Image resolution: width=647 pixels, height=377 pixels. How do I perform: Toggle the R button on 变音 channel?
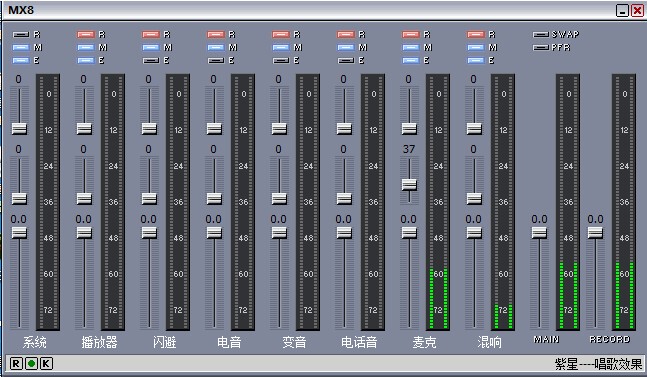point(281,35)
